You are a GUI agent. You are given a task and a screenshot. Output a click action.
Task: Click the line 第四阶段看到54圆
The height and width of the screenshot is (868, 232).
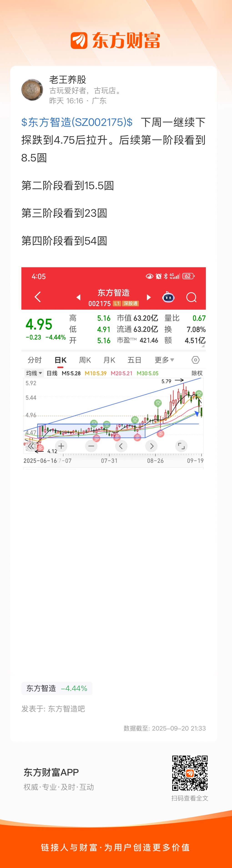pyautogui.click(x=64, y=241)
